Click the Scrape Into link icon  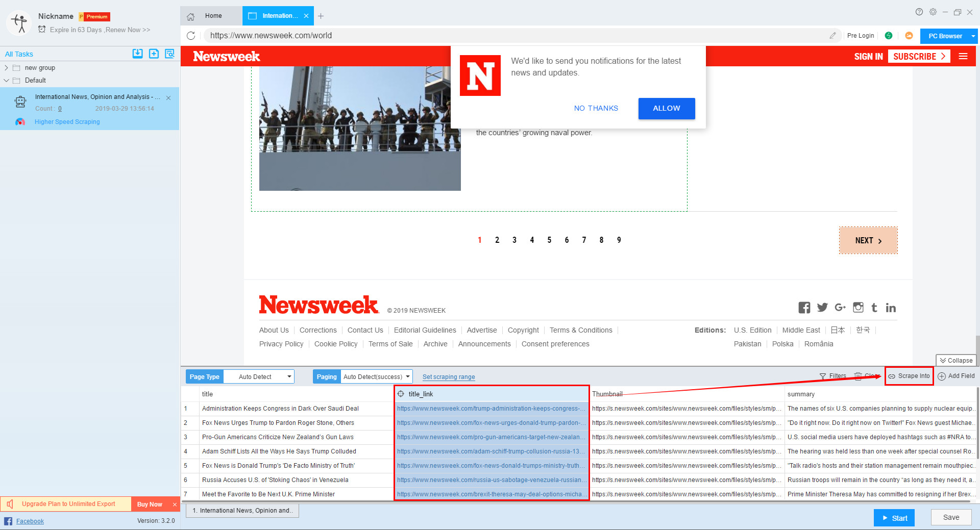[x=892, y=376]
